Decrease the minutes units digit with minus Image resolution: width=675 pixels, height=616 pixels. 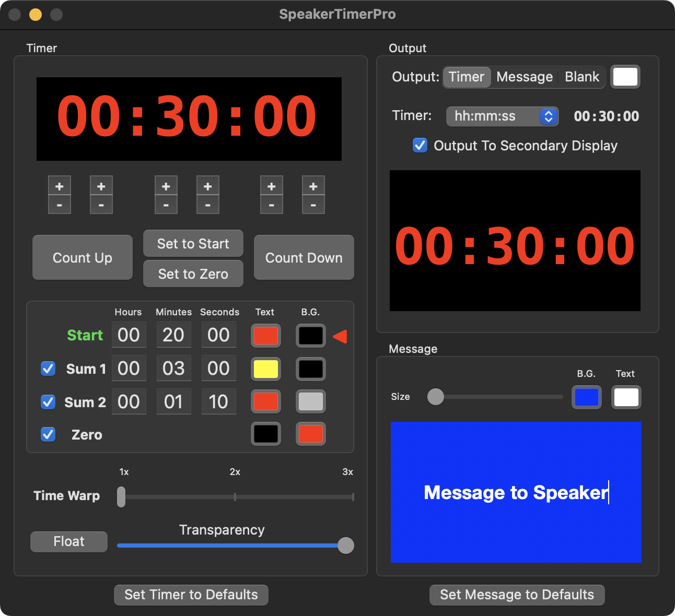click(x=208, y=205)
